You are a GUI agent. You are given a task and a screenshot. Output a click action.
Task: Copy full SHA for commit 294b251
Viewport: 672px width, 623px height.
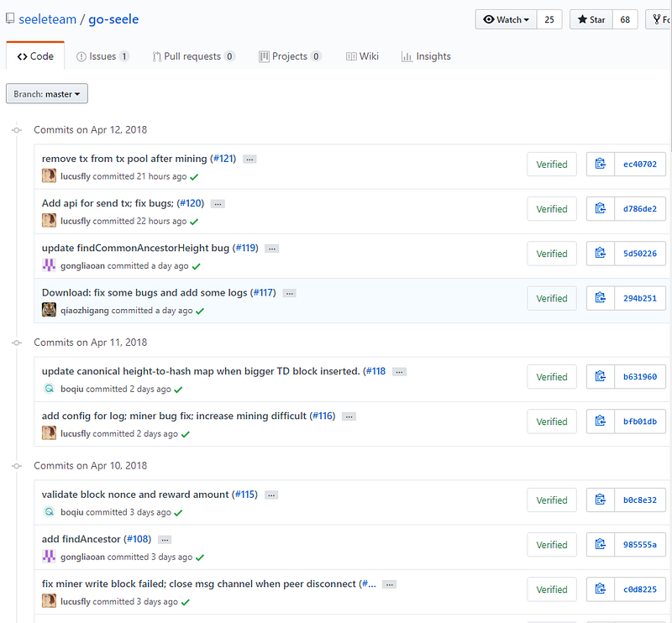pos(600,298)
